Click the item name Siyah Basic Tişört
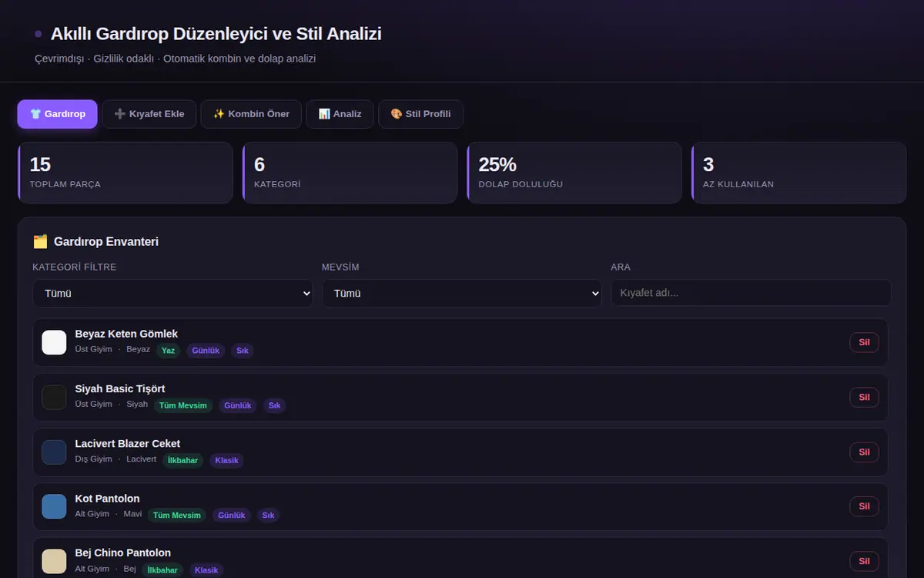924x578 pixels. coord(120,388)
